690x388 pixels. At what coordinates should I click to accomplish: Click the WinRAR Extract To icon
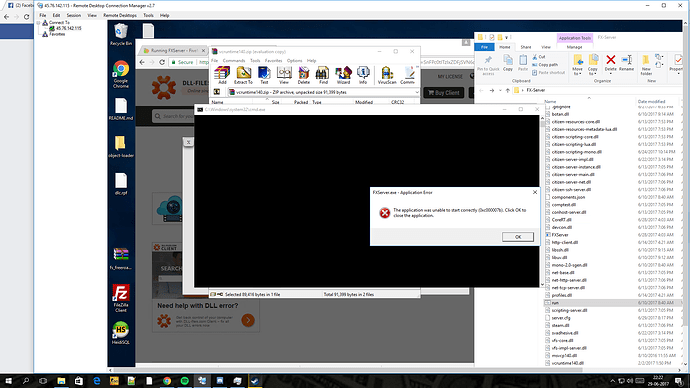tap(243, 75)
